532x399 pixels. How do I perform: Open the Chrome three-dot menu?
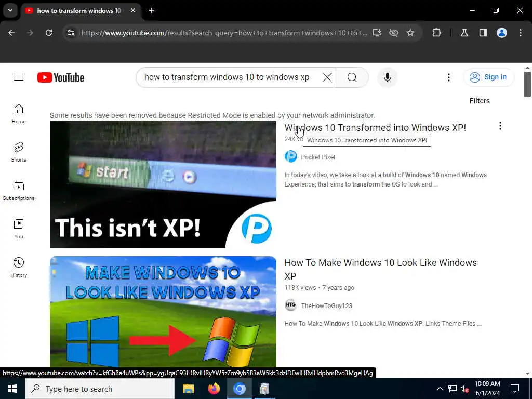point(521,33)
